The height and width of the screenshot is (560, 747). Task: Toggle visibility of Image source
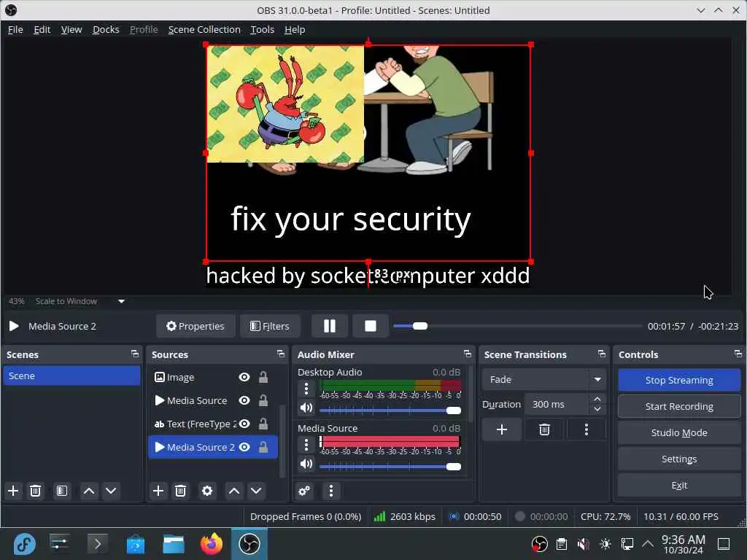pos(244,377)
